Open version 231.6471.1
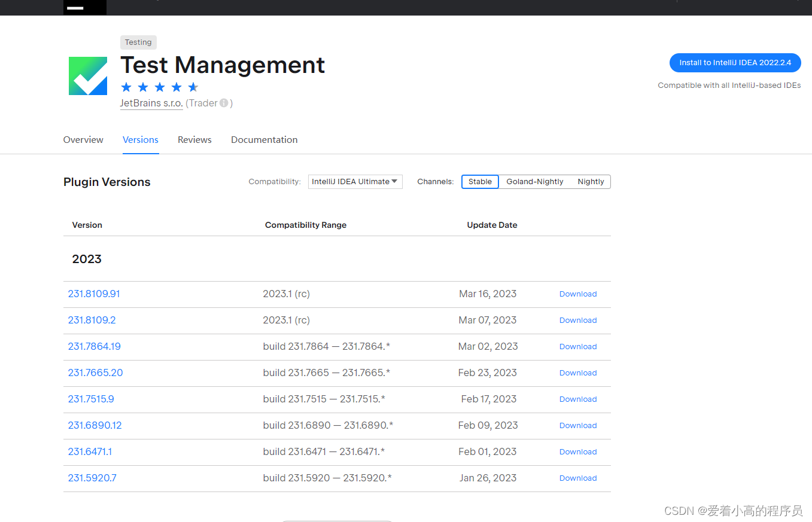 point(90,452)
